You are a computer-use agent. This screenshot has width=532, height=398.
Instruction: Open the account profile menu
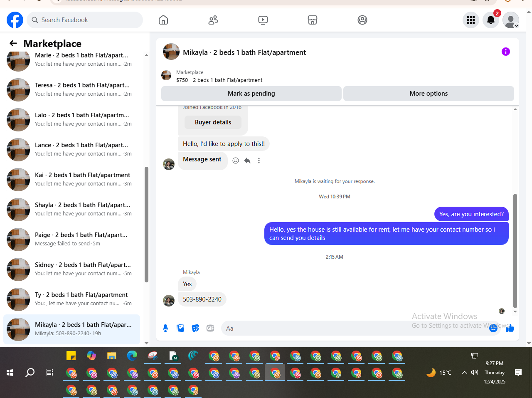click(x=511, y=20)
